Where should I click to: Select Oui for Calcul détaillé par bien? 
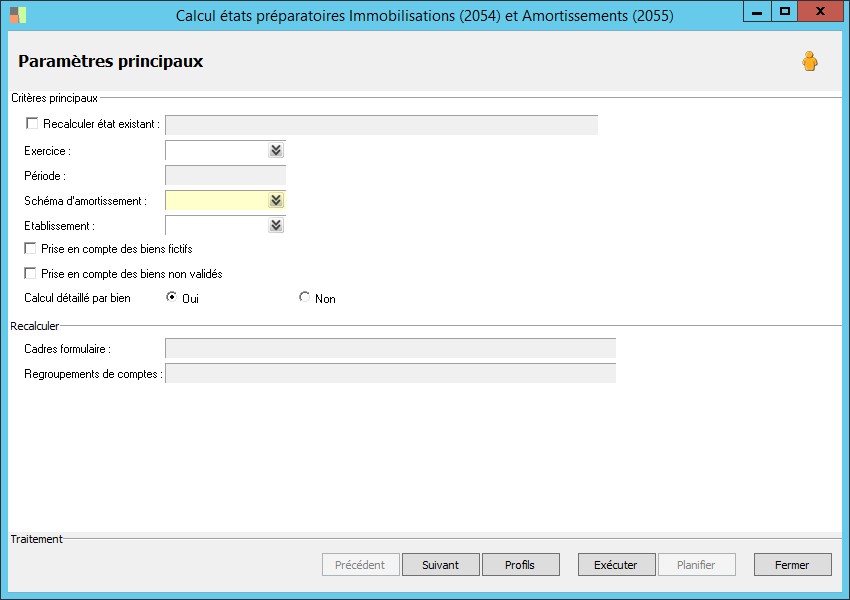coord(171,297)
